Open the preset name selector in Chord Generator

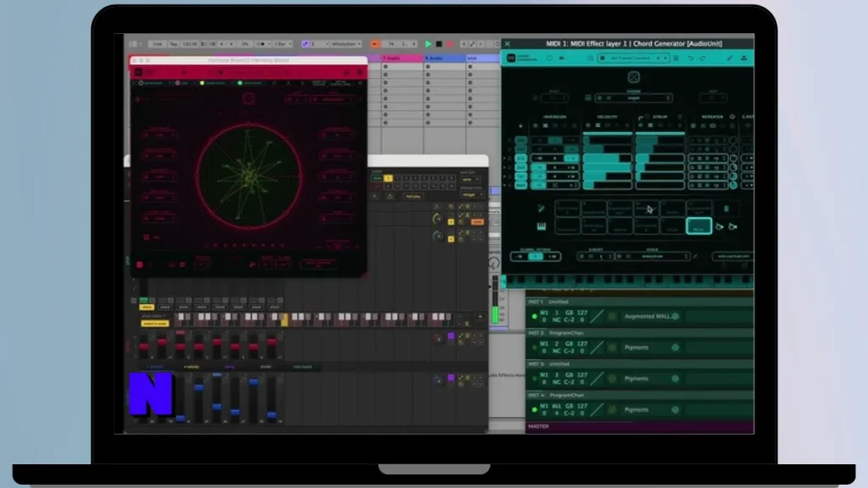tap(634, 58)
